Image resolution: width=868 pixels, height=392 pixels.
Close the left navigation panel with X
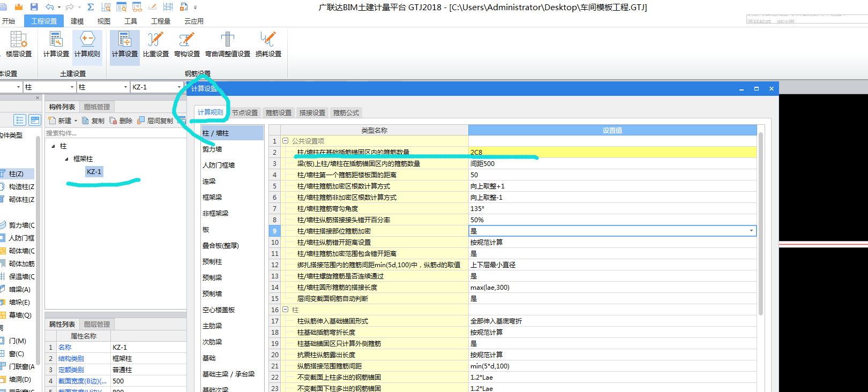pos(37,97)
